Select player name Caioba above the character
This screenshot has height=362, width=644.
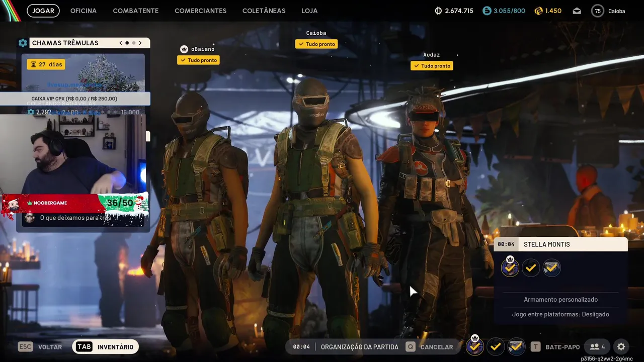click(x=316, y=33)
